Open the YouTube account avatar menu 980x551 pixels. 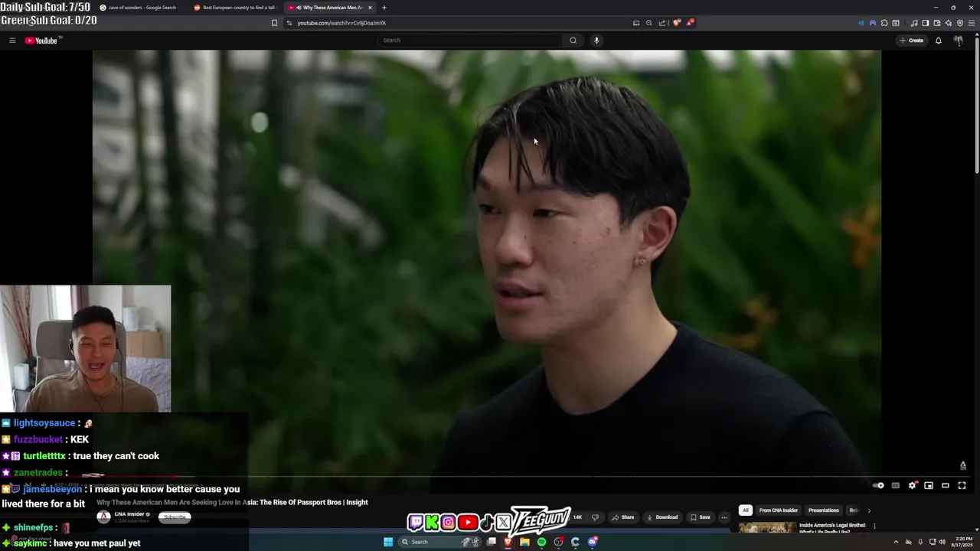tap(959, 41)
